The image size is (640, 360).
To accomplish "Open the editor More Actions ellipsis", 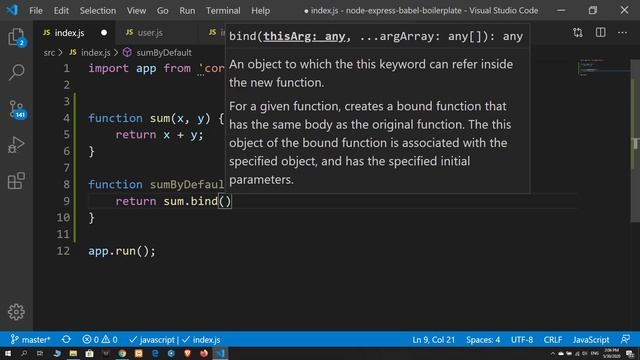I will coord(622,33).
